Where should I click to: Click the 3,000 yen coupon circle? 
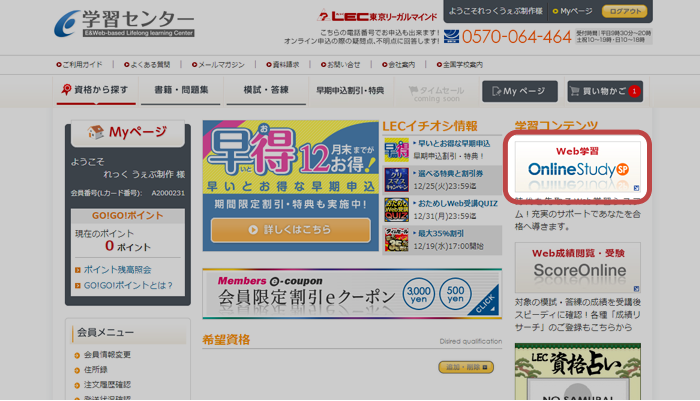click(x=419, y=294)
